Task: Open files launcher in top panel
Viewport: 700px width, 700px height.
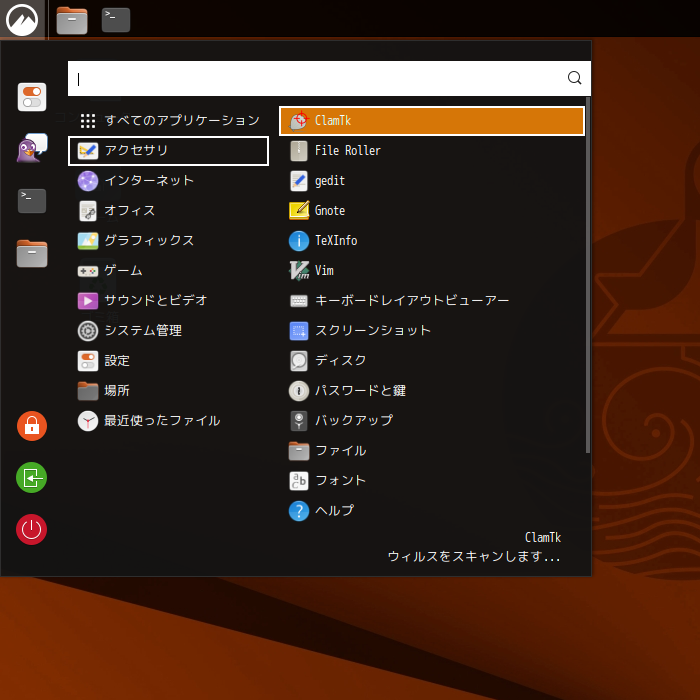Action: [72, 20]
